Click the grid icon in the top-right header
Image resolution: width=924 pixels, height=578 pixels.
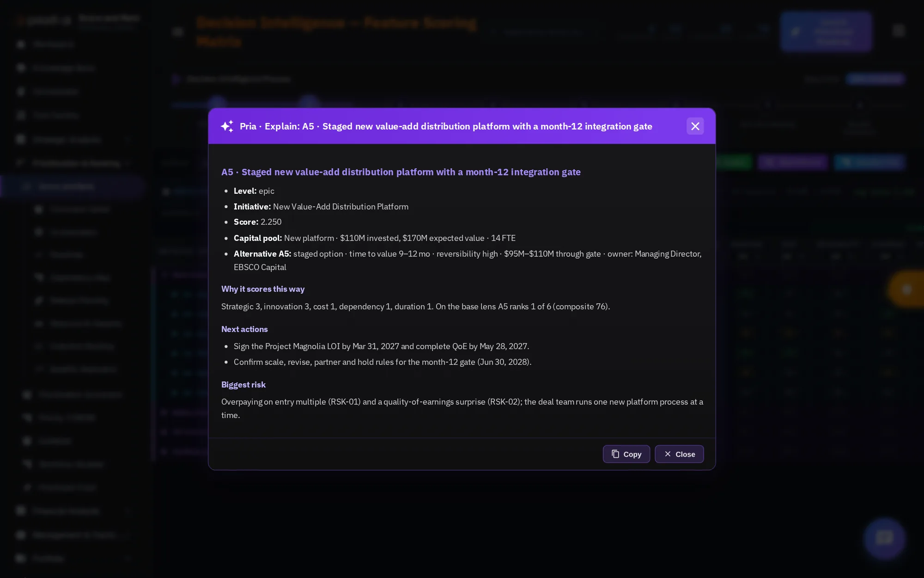click(898, 31)
